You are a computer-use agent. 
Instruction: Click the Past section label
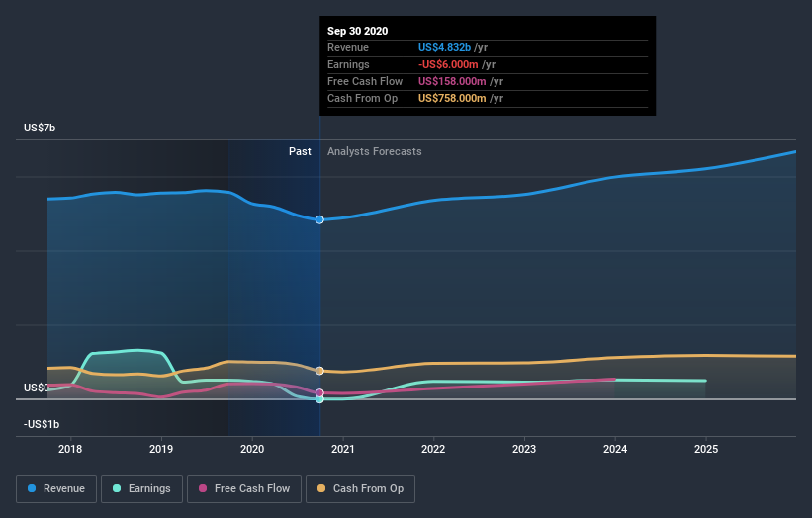[300, 151]
